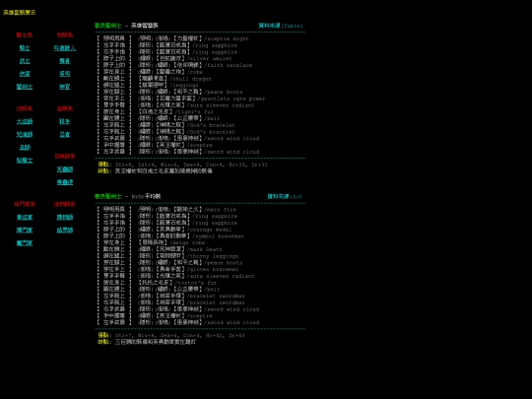
Task: Select the '/silver amulet' equipment row
Action: tap(165, 59)
